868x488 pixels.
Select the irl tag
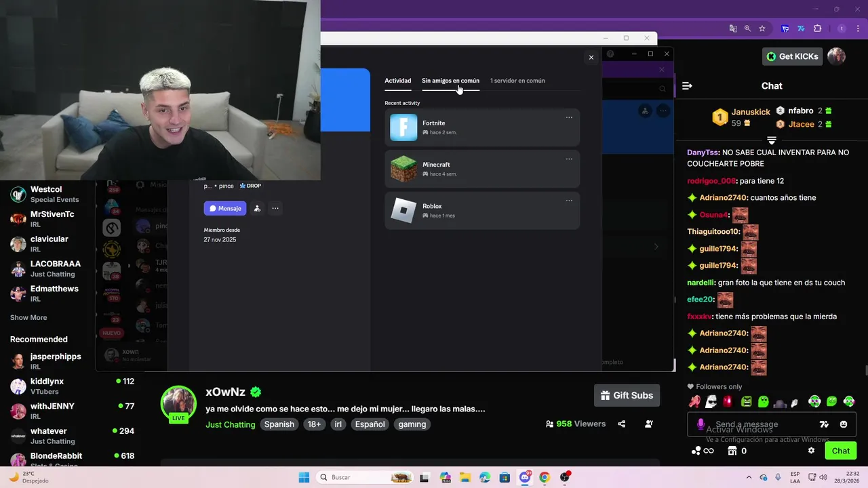tap(338, 424)
